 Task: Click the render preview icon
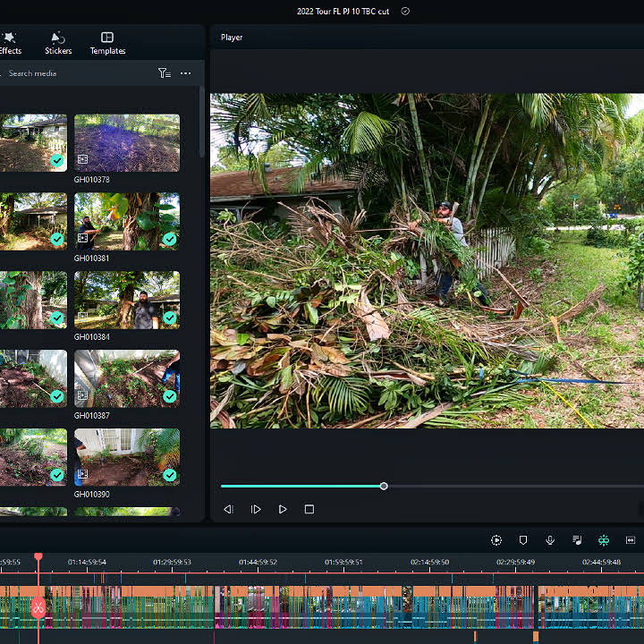click(496, 540)
